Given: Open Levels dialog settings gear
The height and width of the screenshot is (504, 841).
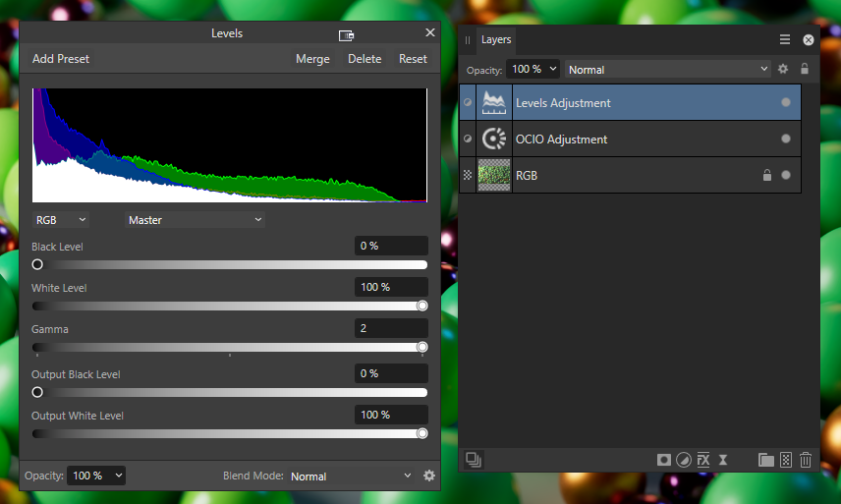Looking at the screenshot, I should (x=429, y=476).
